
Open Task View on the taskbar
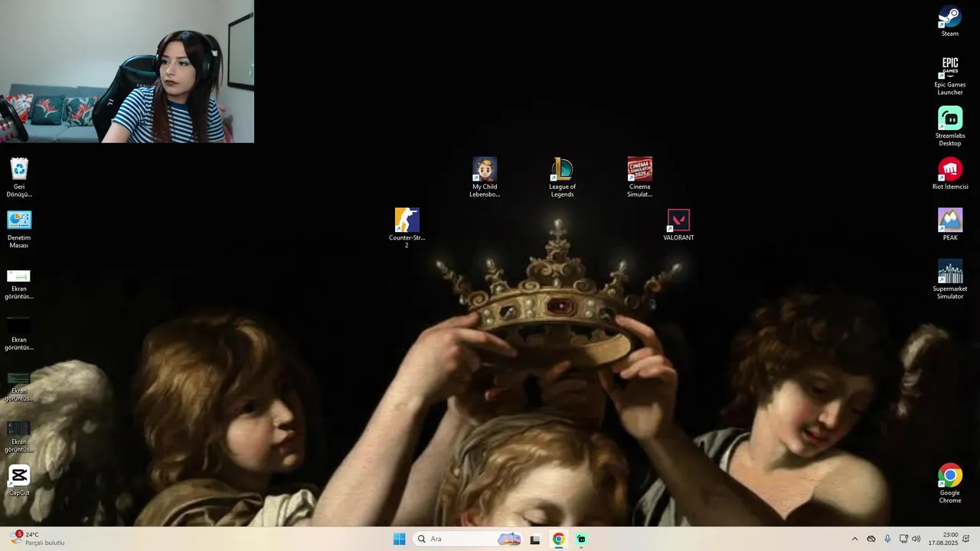[535, 539]
